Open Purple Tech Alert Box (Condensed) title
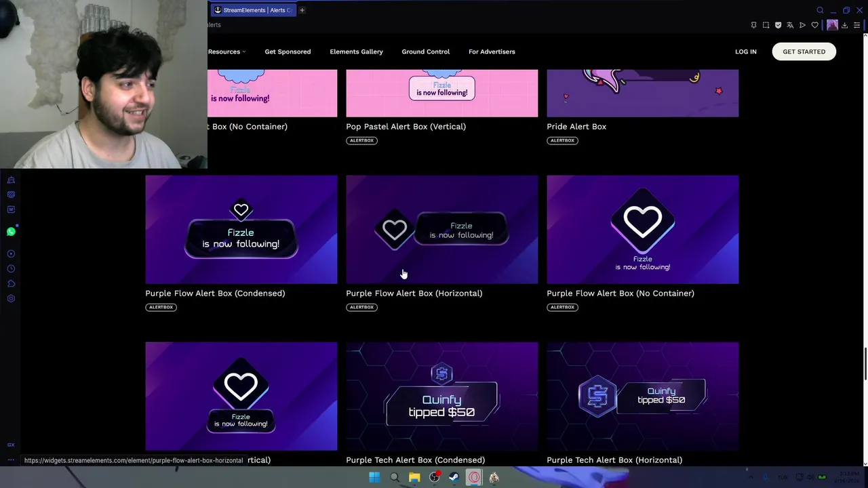 click(415, 460)
